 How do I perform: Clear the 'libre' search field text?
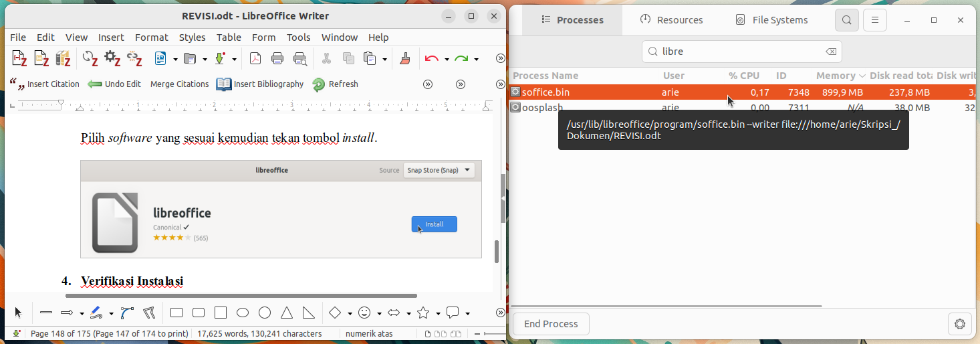[x=830, y=52]
